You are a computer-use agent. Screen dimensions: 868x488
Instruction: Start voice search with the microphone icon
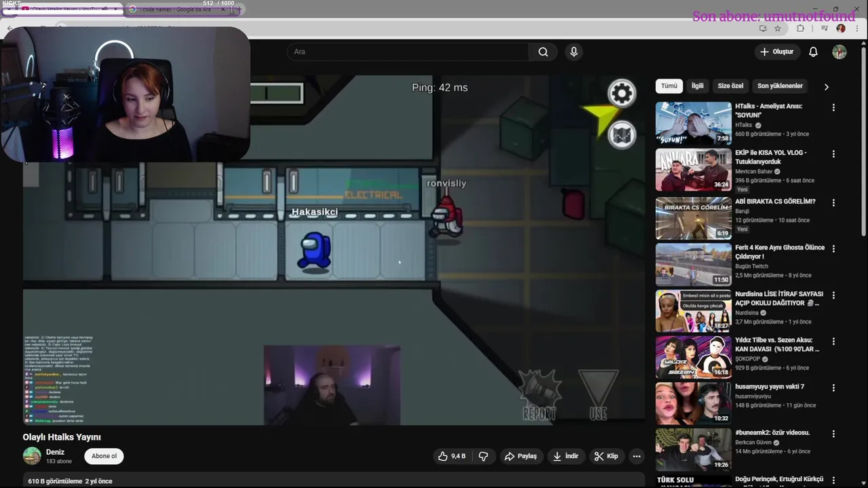[x=574, y=52]
